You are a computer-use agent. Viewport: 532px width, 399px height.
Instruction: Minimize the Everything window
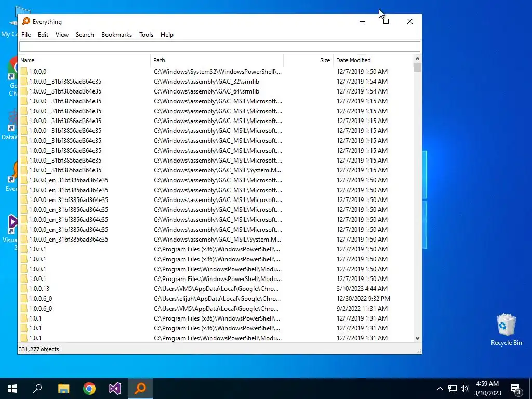[363, 21]
